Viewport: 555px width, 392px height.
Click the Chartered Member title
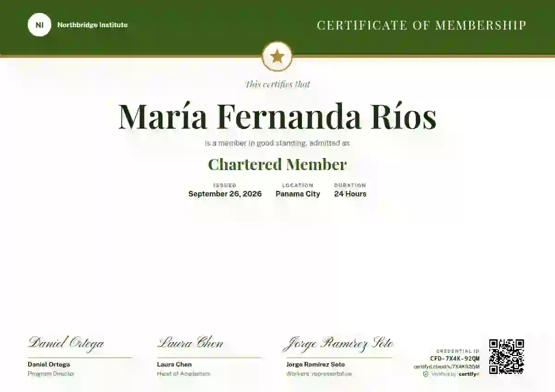click(x=277, y=164)
